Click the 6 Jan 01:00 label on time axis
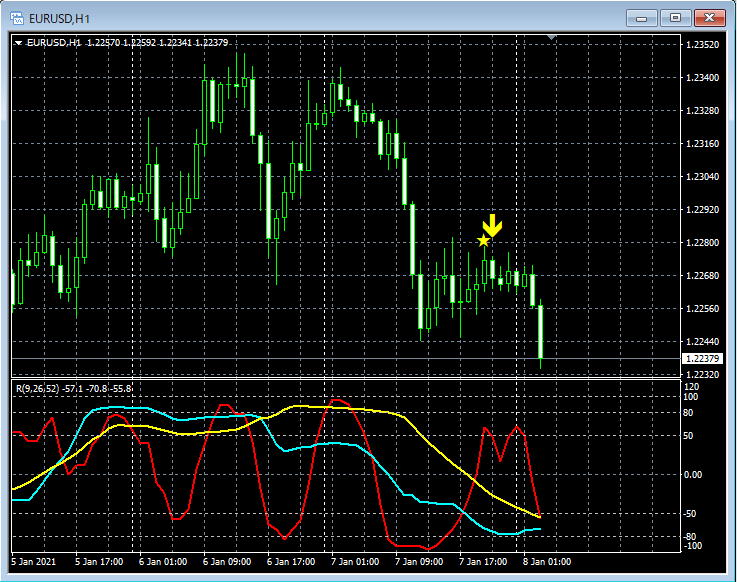Viewport: 738px width, 582px height. 162,562
